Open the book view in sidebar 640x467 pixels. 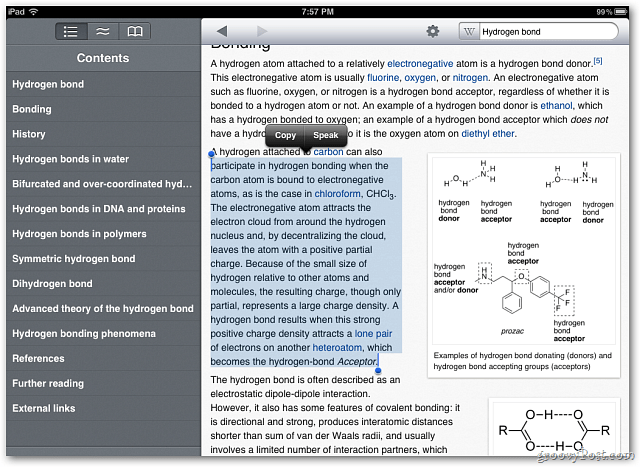tap(135, 31)
